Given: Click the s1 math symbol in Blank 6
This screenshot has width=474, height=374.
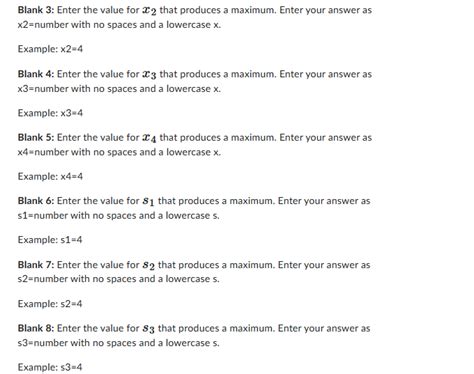Looking at the screenshot, I should pyautogui.click(x=148, y=202).
